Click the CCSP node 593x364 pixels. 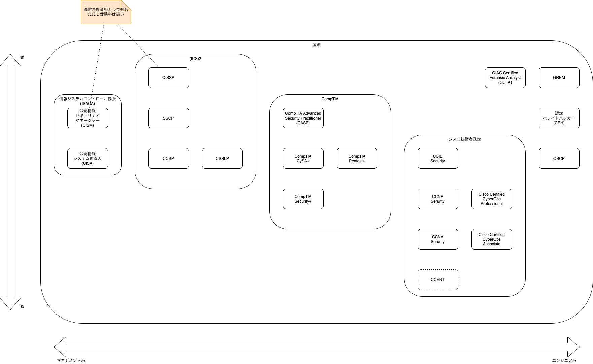[x=168, y=159]
